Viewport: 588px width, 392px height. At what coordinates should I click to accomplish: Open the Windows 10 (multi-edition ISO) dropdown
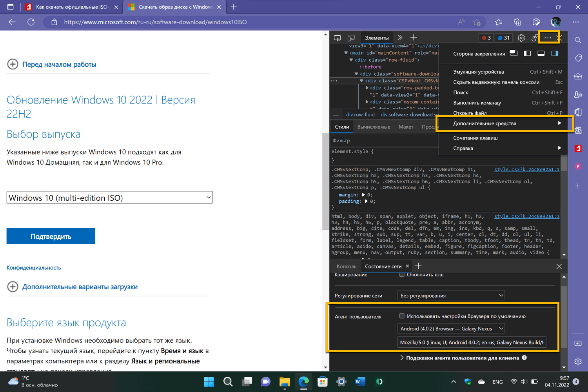[109, 197]
